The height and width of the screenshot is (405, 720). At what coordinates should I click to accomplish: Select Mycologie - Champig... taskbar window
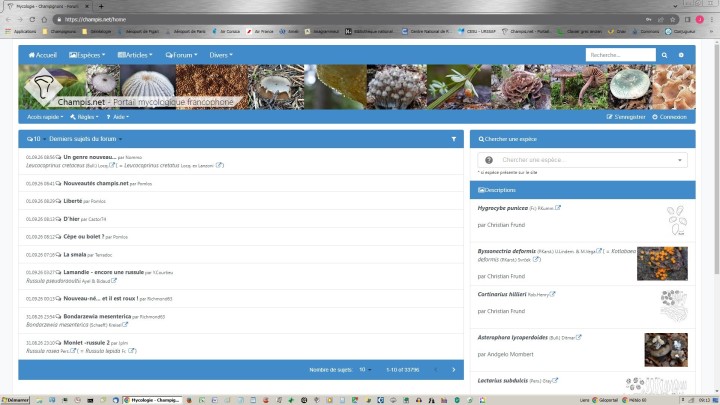click(152, 400)
